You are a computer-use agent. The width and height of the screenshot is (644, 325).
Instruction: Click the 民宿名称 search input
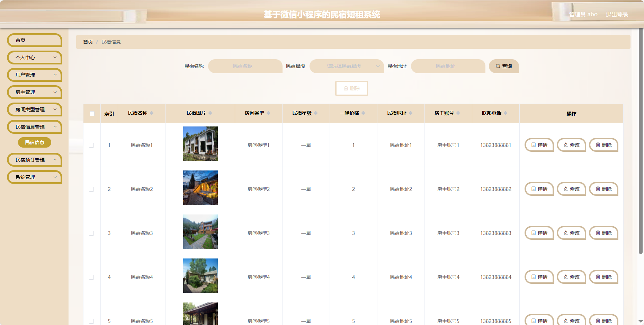tap(245, 66)
